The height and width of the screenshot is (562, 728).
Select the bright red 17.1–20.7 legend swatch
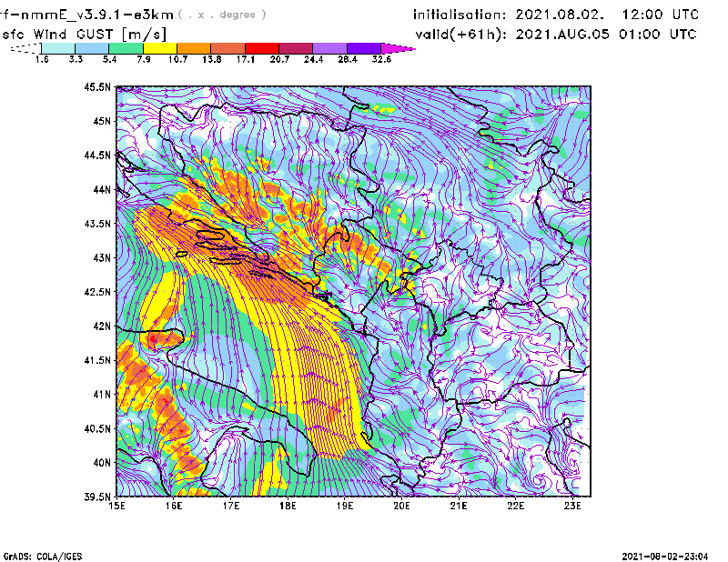(x=262, y=48)
